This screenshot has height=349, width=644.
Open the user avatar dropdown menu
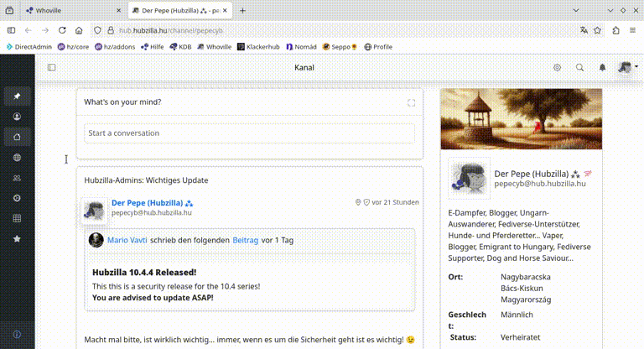click(x=627, y=67)
